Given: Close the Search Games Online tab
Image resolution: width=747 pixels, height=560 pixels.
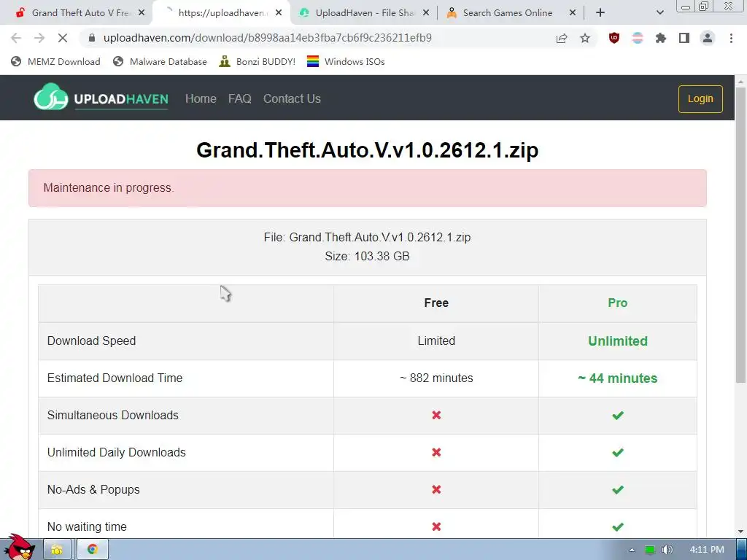Looking at the screenshot, I should click(573, 13).
